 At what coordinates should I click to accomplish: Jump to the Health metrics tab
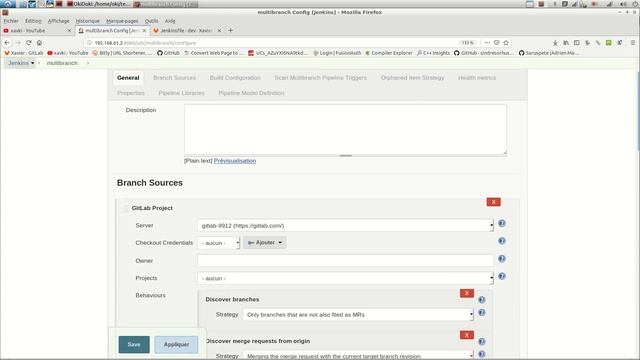click(x=477, y=78)
